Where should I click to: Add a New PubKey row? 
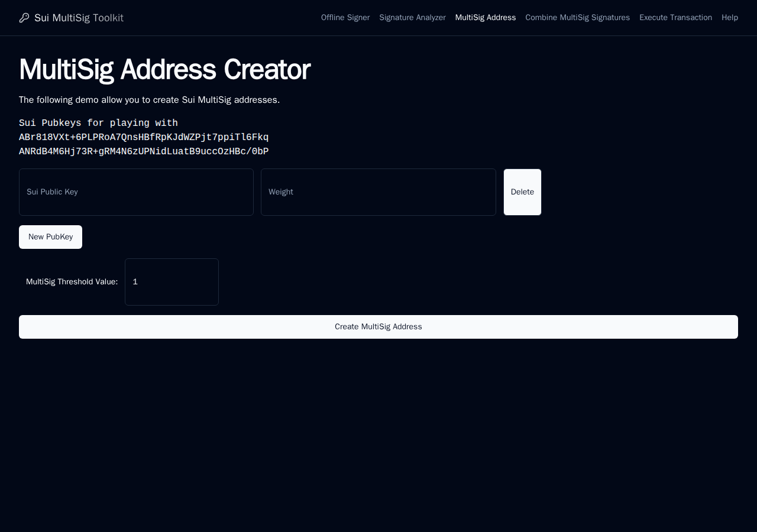(50, 237)
